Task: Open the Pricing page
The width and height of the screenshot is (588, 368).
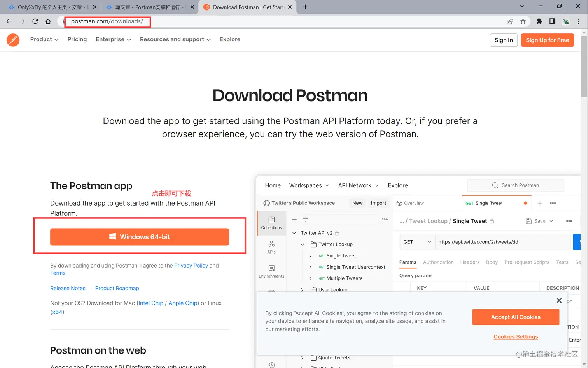Action: tap(77, 39)
